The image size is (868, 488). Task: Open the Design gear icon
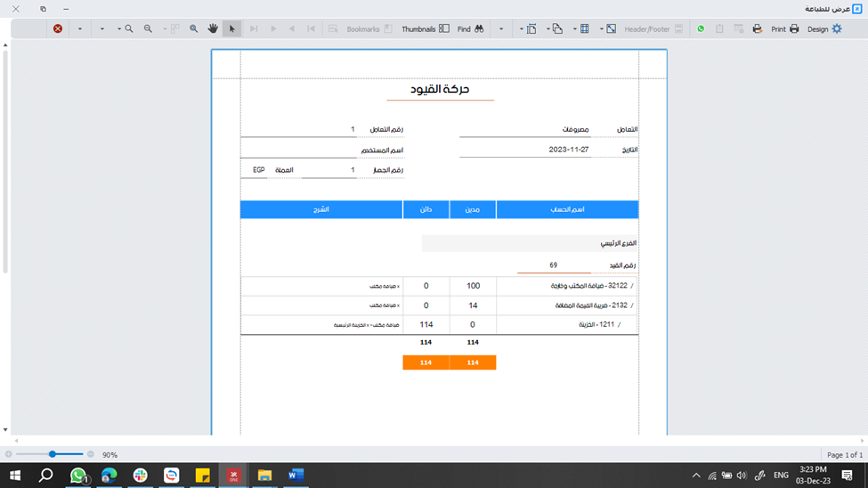click(836, 29)
